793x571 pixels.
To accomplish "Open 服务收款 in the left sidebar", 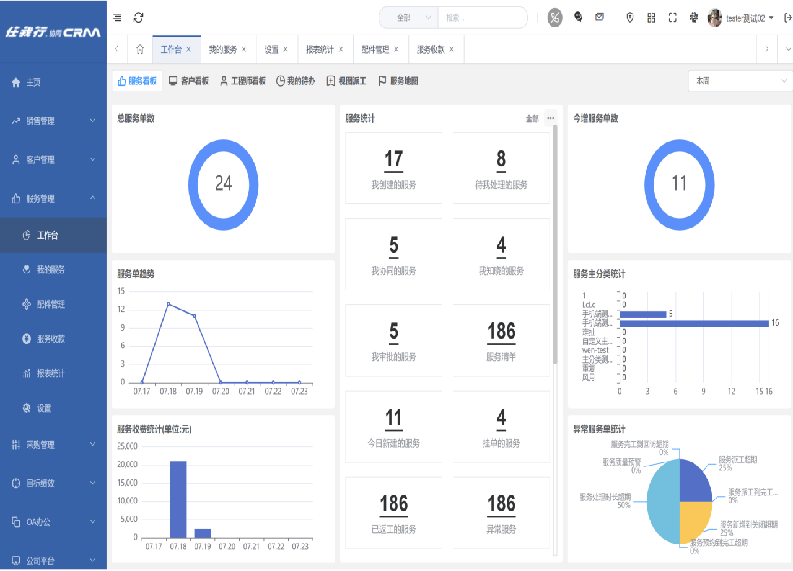I will point(50,339).
